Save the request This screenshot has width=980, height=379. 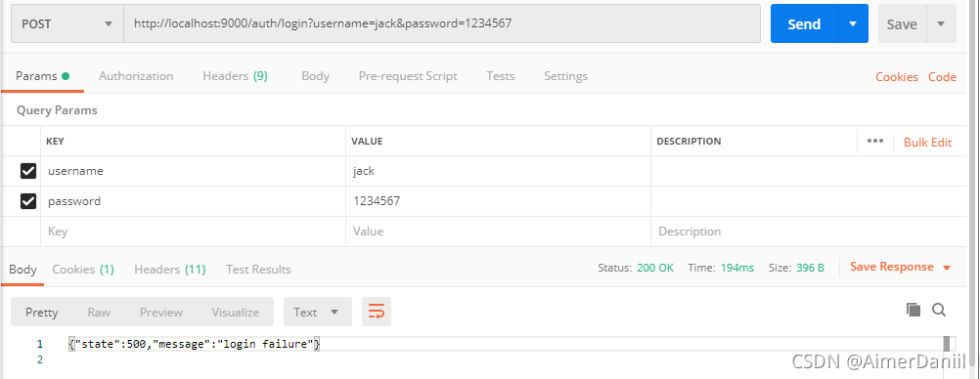coord(902,24)
